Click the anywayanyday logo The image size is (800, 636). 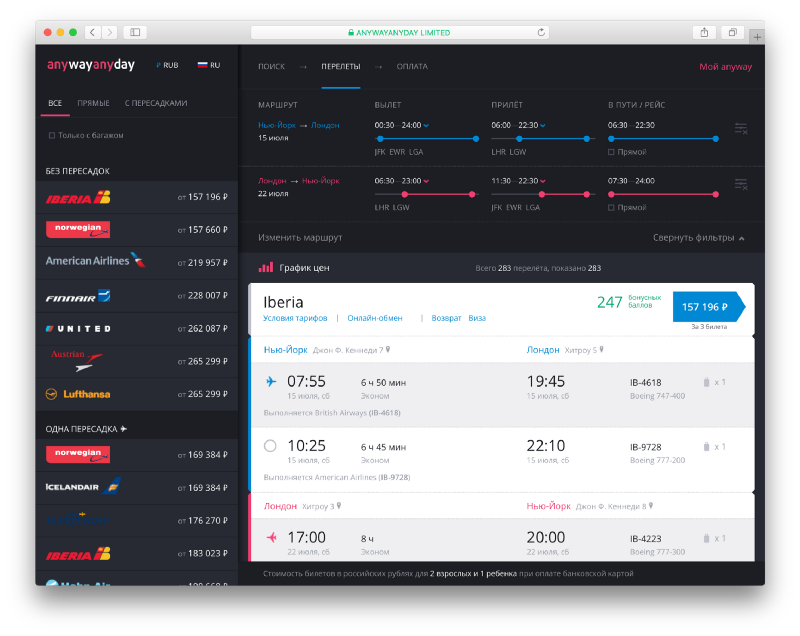coord(91,65)
